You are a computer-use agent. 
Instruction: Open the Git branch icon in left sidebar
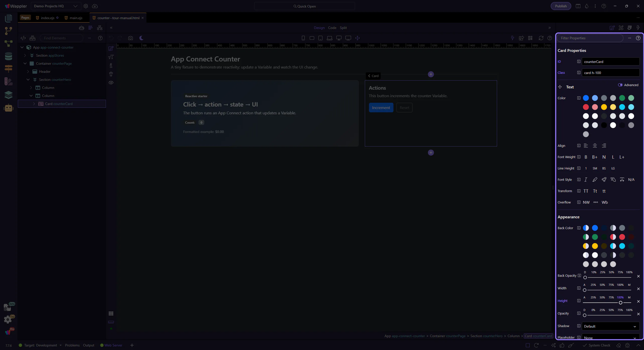coord(8,31)
